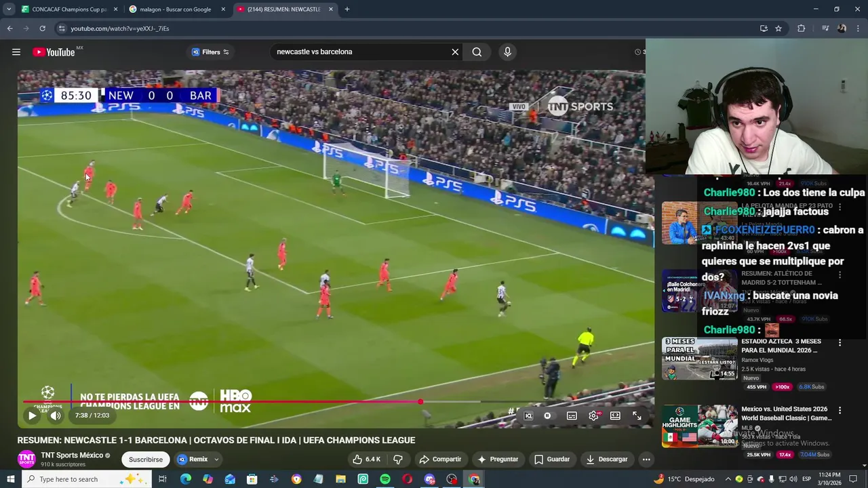Go back in browser history
Image resolution: width=868 pixels, height=488 pixels.
[x=9, y=28]
